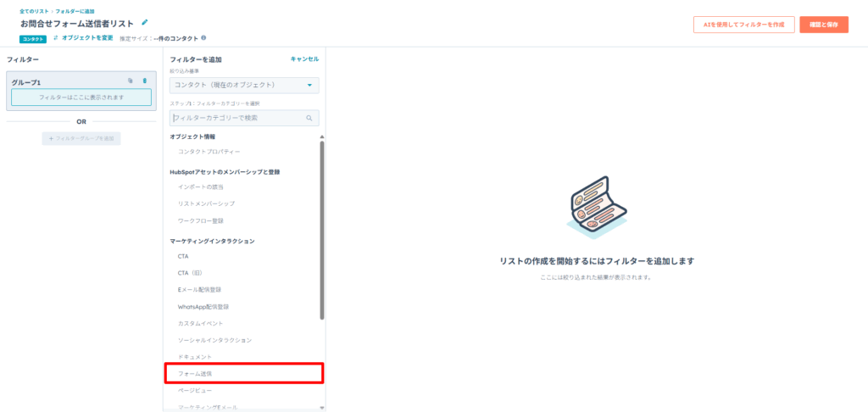The height and width of the screenshot is (412, 868).
Task: Click AIを使用してフィルターを作成 button
Action: [744, 25]
